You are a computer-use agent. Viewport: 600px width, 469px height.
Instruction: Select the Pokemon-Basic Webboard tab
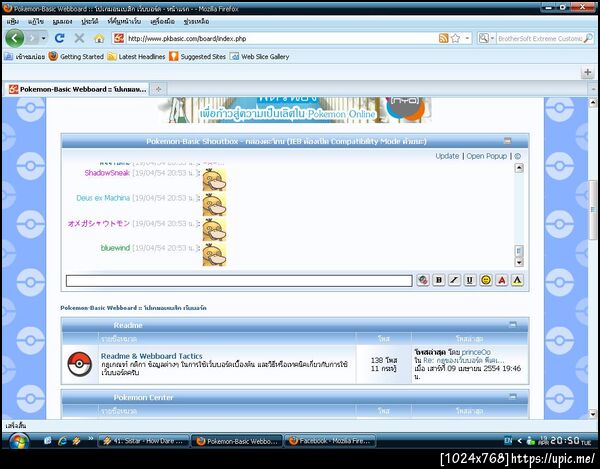(78, 89)
